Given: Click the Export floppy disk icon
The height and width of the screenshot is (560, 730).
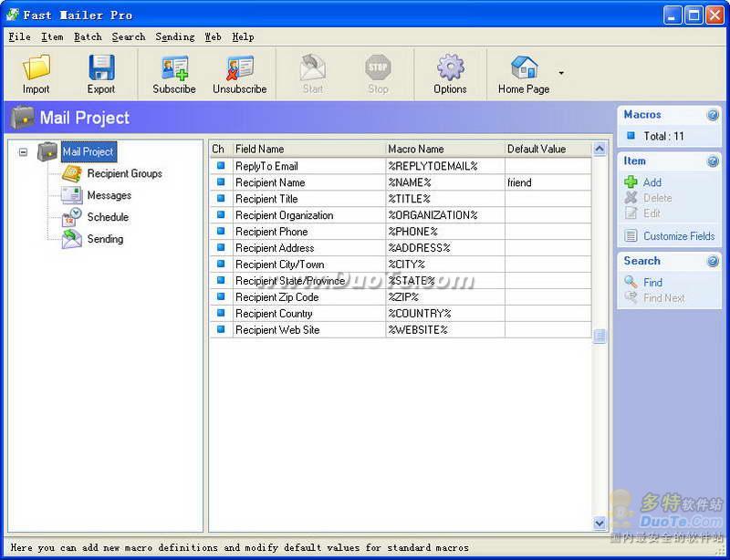Looking at the screenshot, I should [101, 67].
